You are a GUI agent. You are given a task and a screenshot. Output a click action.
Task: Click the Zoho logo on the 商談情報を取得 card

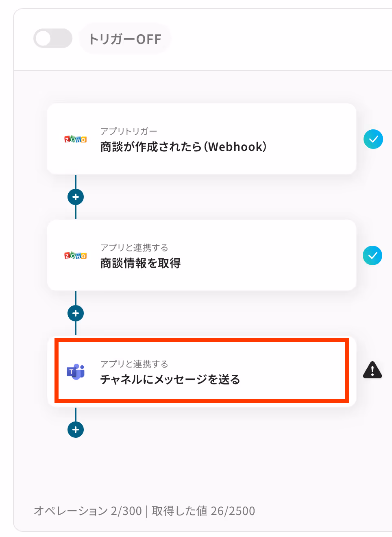(76, 255)
